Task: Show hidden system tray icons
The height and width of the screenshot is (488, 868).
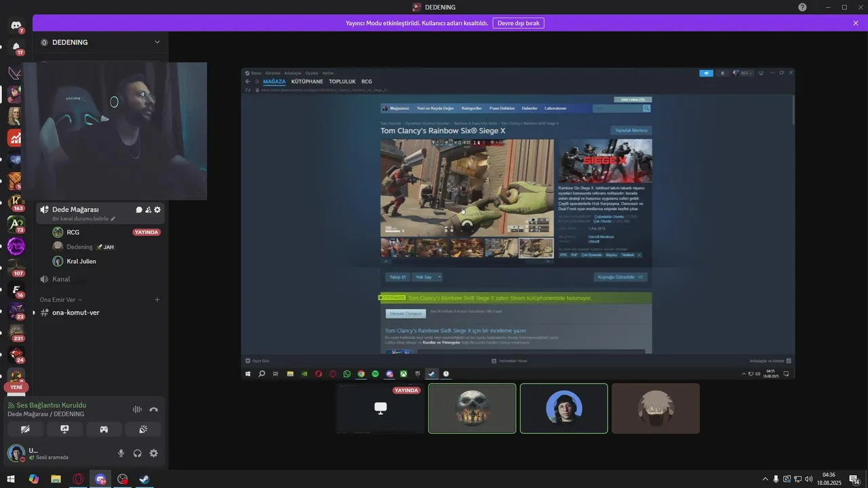Action: [766, 479]
